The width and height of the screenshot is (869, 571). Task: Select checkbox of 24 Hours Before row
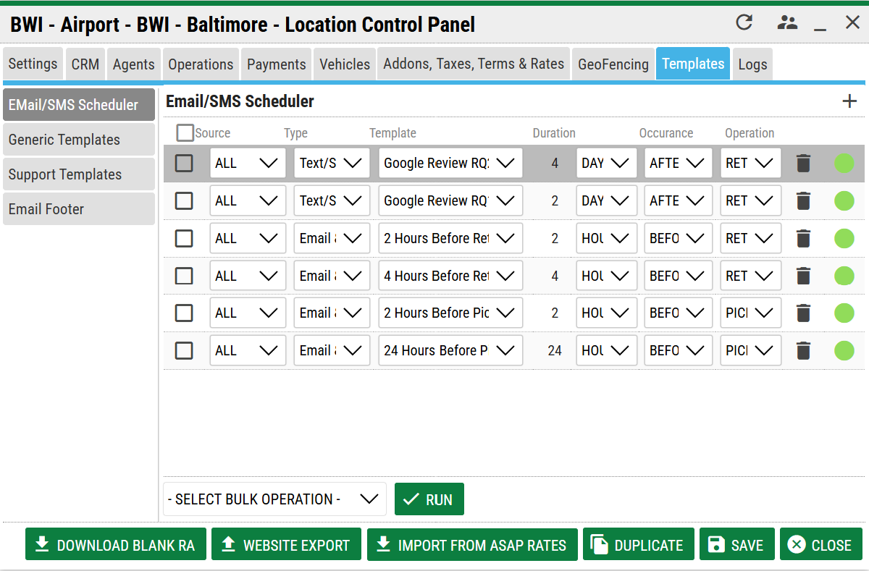coord(184,351)
